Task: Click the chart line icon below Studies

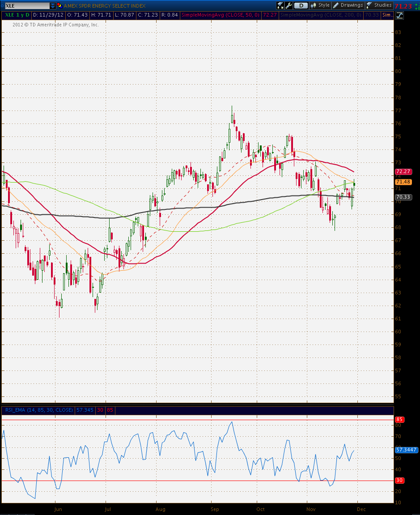Action: (399, 15)
